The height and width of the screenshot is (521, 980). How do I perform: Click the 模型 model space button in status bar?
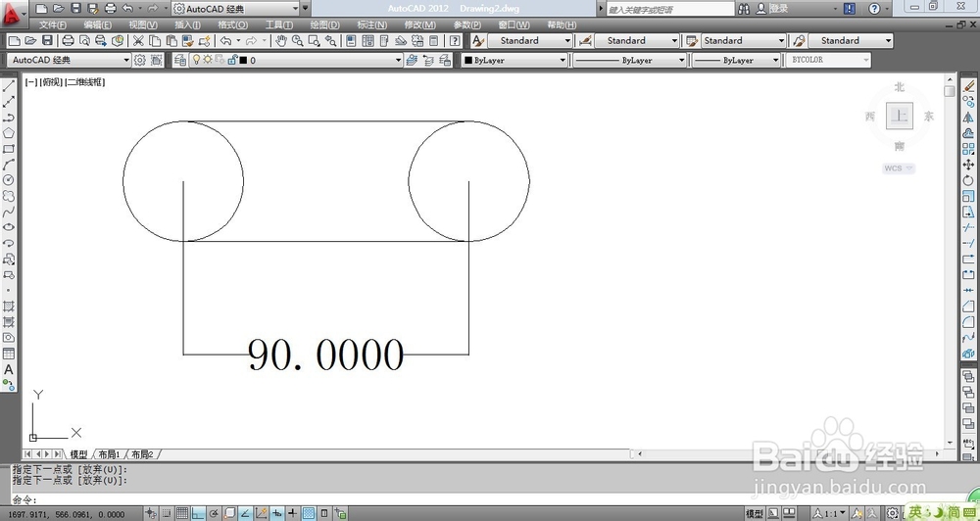click(755, 513)
